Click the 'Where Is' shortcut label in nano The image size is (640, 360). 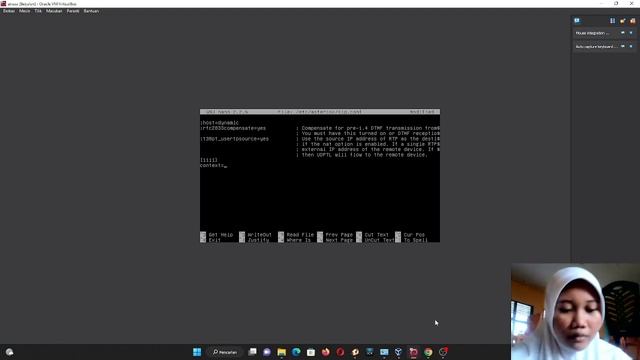(x=299, y=240)
